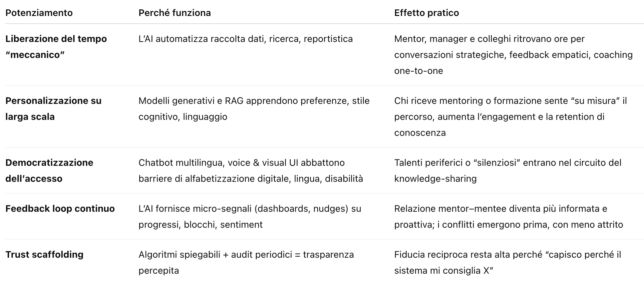Select the Personalizzazione su larga scala cell
Image resolution: width=644 pixels, height=295 pixels.
(53, 109)
